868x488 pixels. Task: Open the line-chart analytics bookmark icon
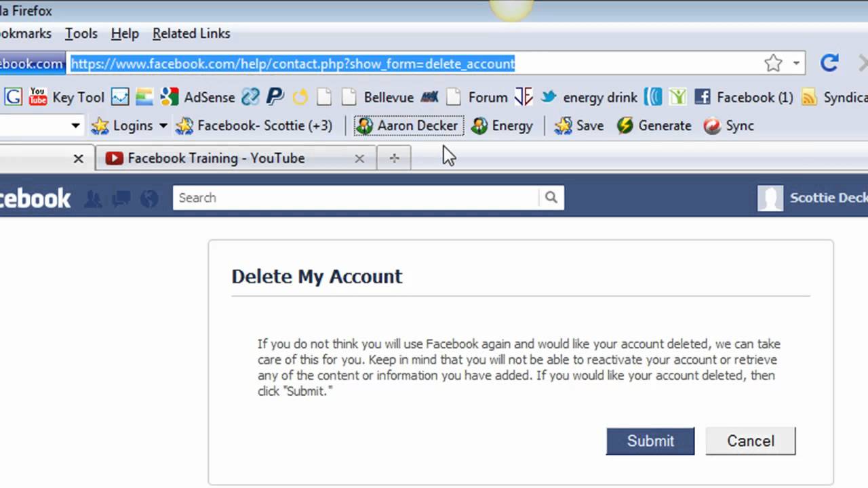click(120, 97)
